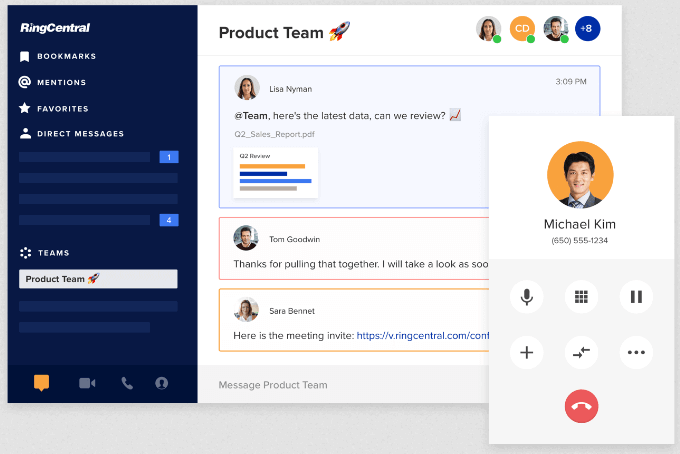Open the Q2 Review file thumbnail
This screenshot has height=454, width=680.
275,173
